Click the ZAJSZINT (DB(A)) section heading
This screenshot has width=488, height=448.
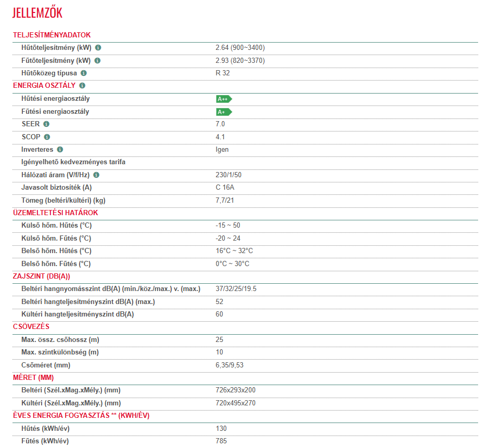[41, 276]
